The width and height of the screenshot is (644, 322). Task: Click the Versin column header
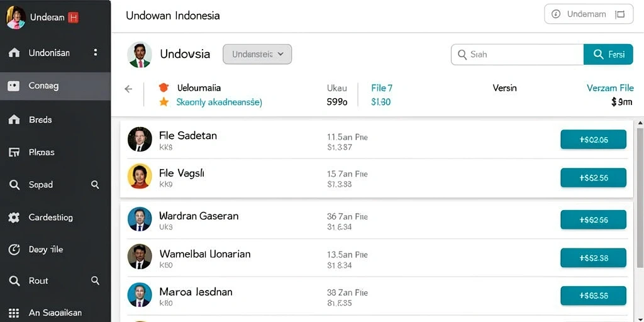point(505,88)
